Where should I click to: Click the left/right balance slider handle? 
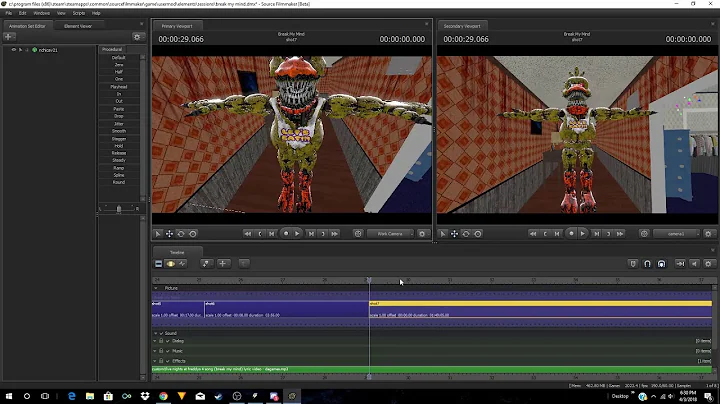[119, 209]
